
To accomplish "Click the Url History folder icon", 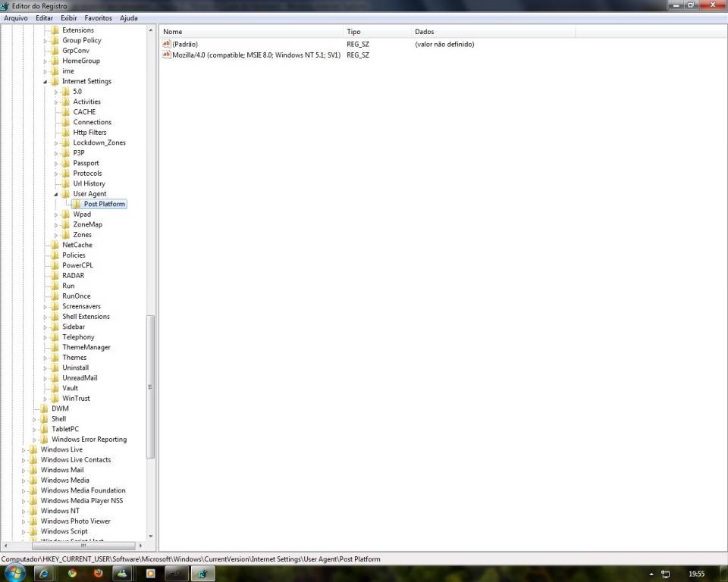I will click(66, 183).
